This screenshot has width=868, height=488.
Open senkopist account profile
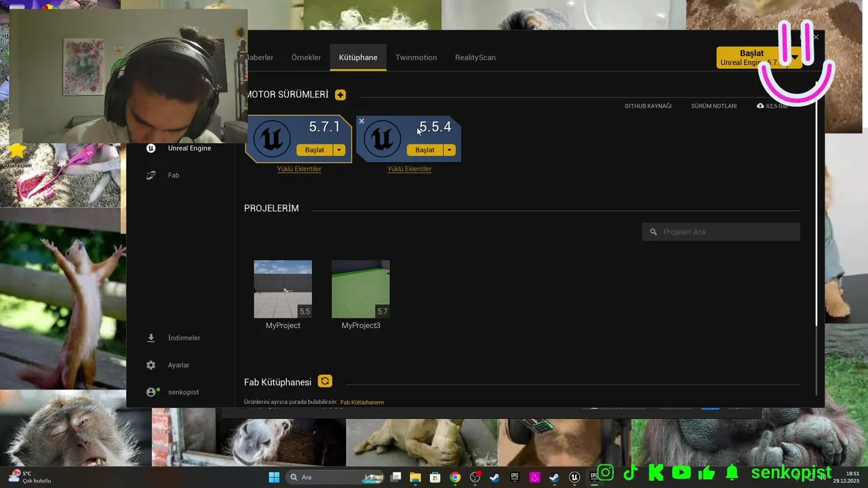point(174,392)
